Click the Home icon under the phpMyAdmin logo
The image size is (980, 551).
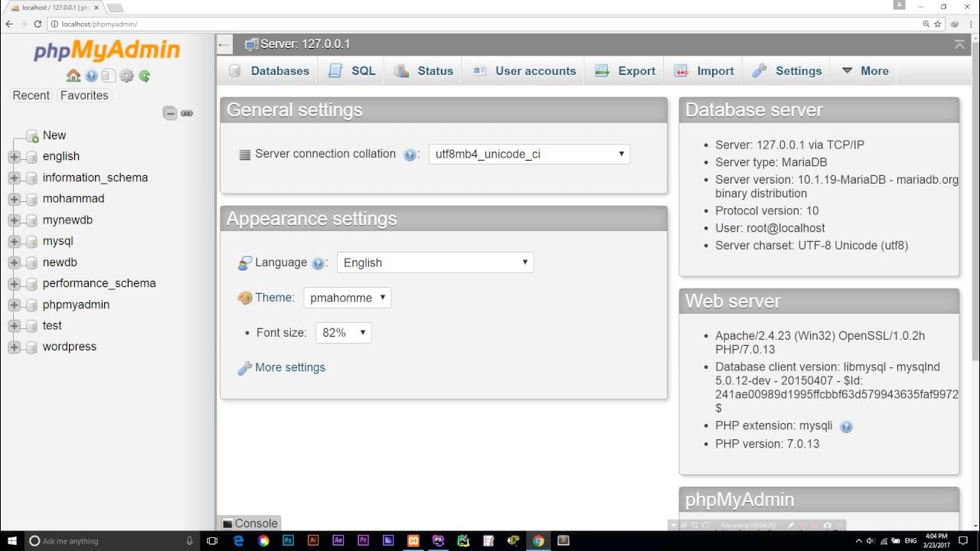[x=73, y=76]
